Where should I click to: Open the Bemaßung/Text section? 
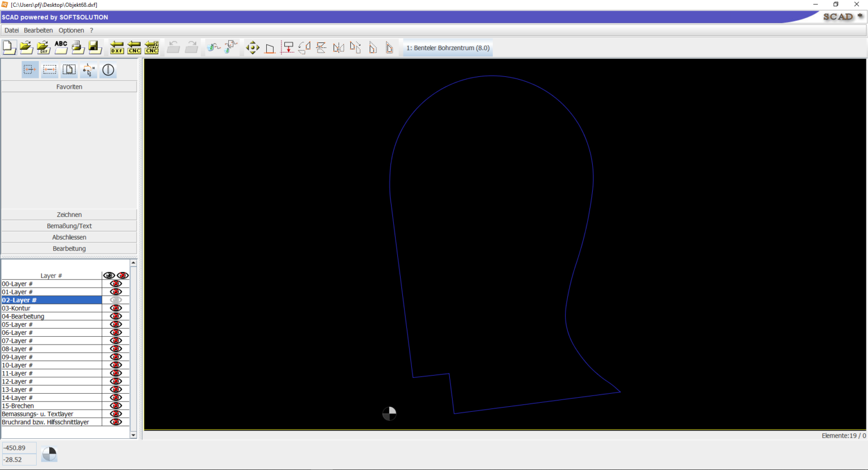[x=69, y=225]
